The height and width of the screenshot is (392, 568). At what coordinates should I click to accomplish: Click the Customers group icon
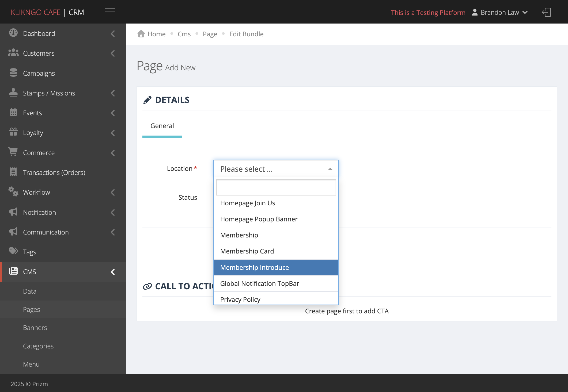click(x=13, y=53)
